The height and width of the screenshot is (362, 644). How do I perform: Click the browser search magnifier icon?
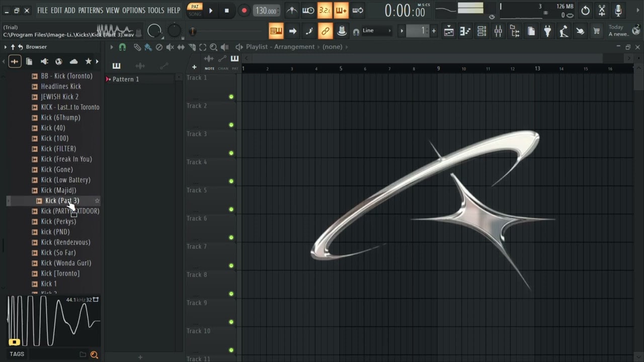coord(94,354)
